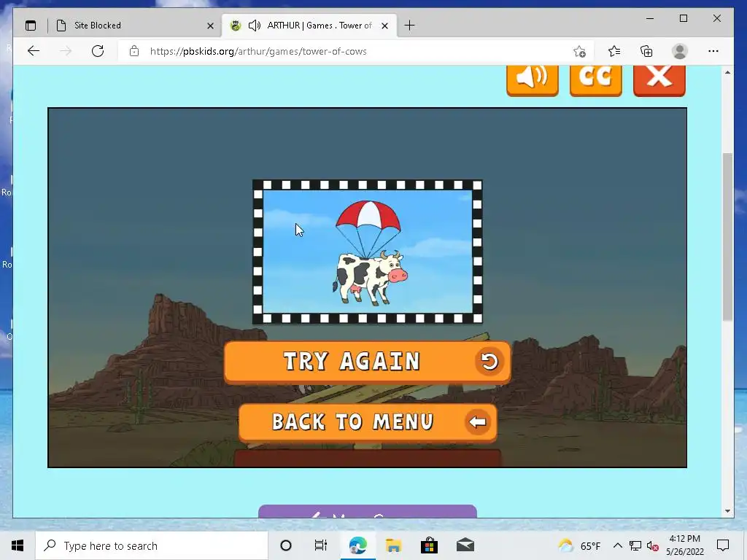
Task: Click the Microsoft Edge taskbar icon
Action: (x=357, y=545)
